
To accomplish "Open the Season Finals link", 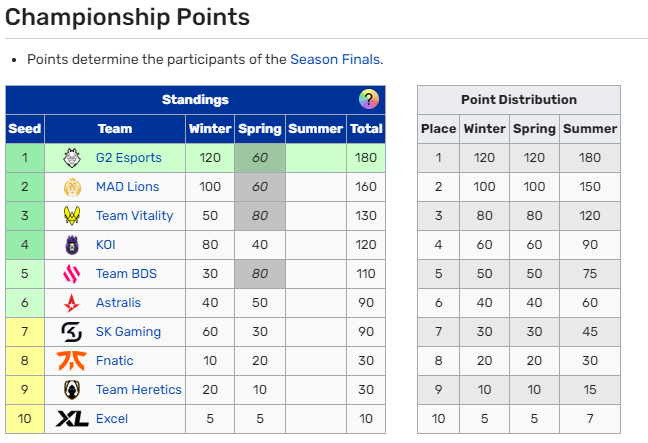I will coord(335,59).
